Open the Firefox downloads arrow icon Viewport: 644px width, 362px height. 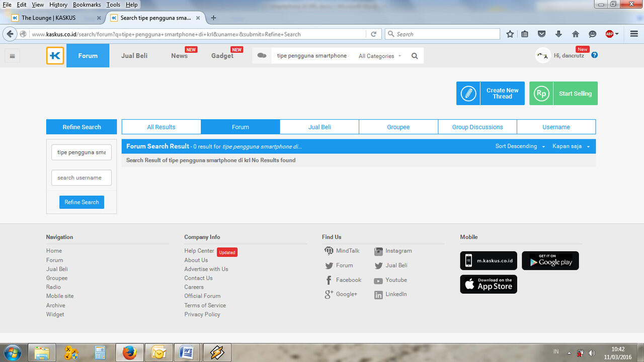558,34
